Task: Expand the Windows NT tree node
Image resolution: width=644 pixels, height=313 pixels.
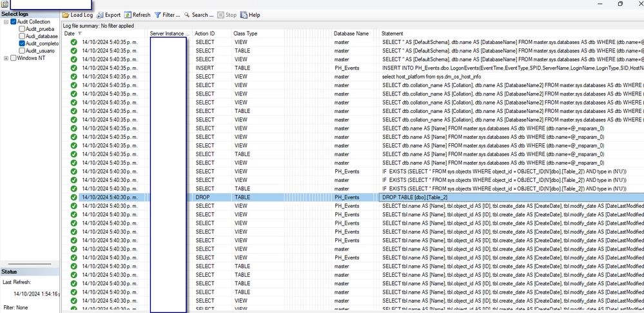Action: pyautogui.click(x=6, y=58)
